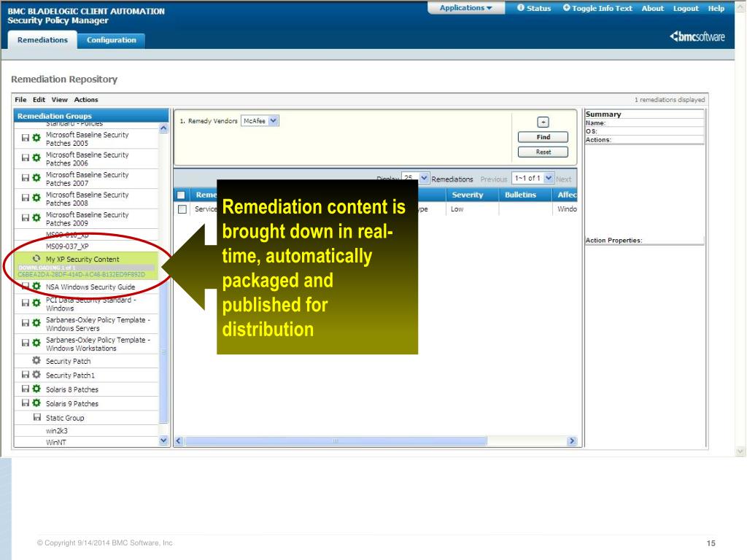Click the up arrow of Remediation Groups scrollbar
This screenshot has height=560, width=747.
coord(163,128)
